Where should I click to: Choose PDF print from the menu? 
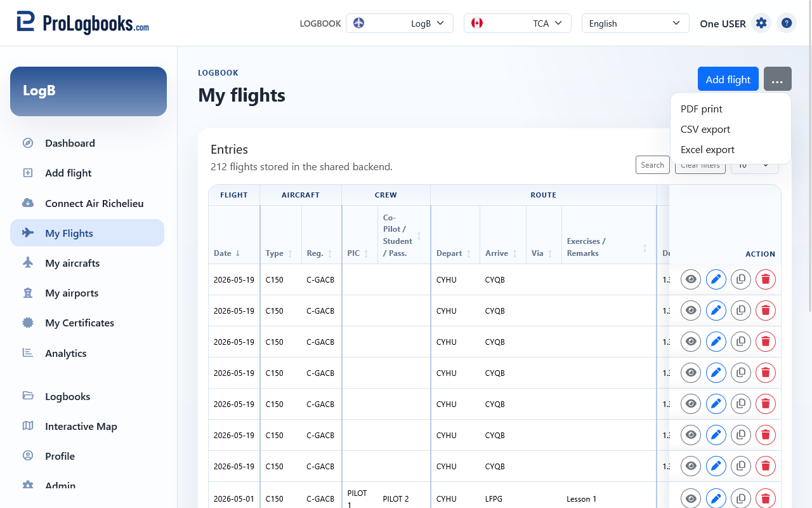coord(731,109)
